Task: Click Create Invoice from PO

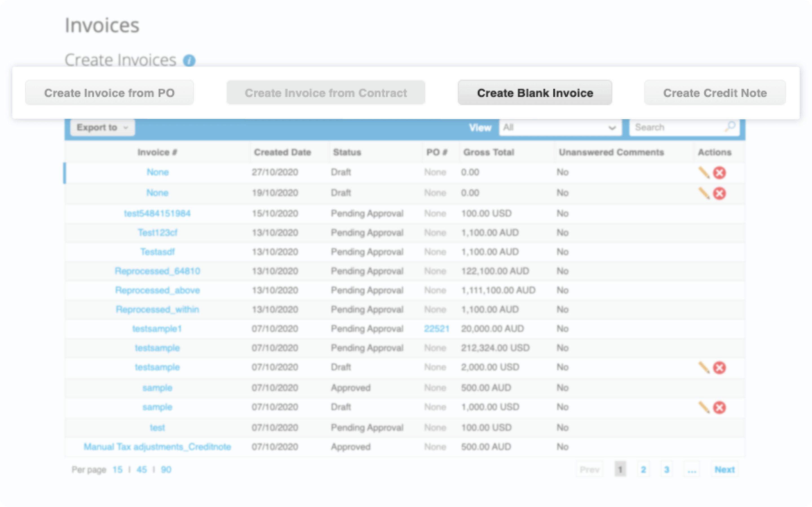Action: point(109,93)
